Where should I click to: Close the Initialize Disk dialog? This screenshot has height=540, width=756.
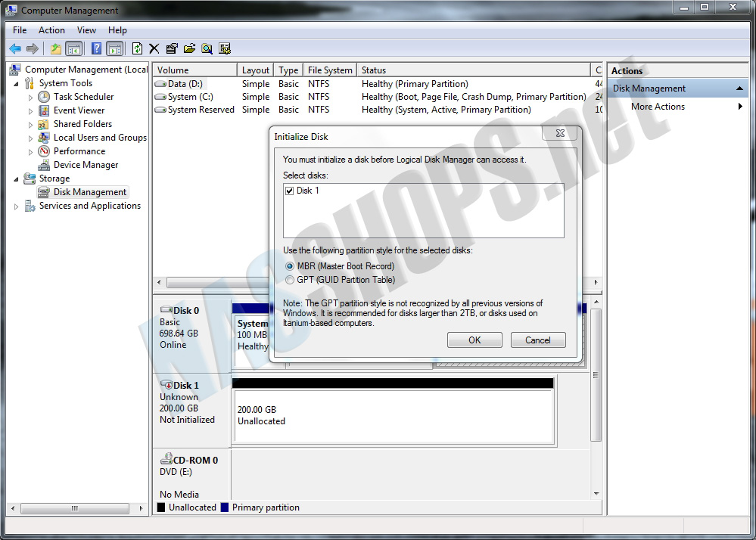pyautogui.click(x=560, y=133)
